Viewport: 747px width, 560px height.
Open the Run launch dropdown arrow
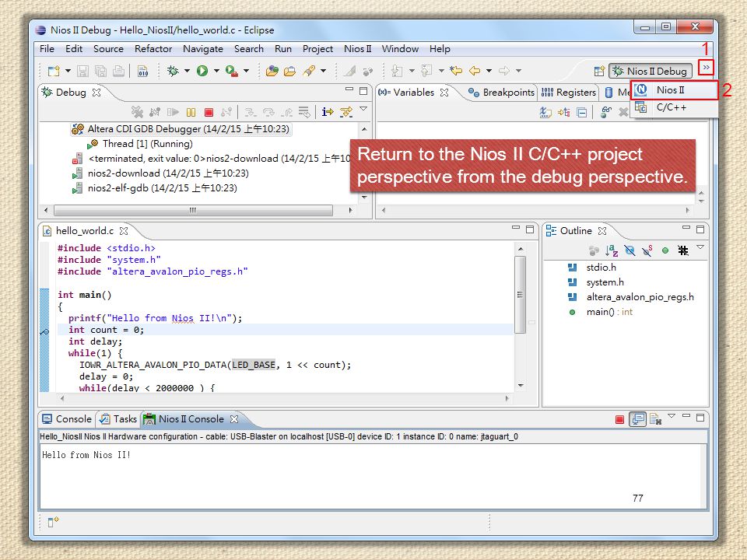pos(216,71)
